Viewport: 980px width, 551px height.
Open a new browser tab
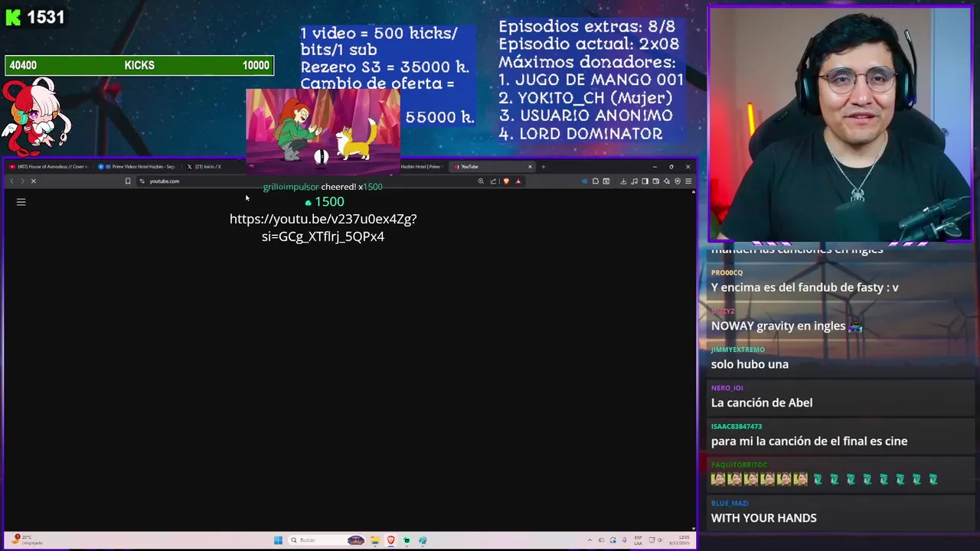pos(544,167)
